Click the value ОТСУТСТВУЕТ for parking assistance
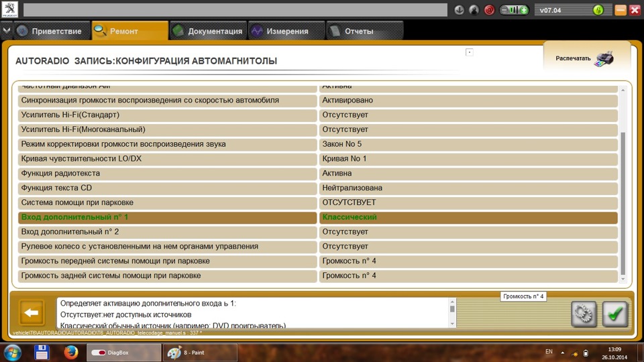The width and height of the screenshot is (644, 362). pyautogui.click(x=468, y=202)
